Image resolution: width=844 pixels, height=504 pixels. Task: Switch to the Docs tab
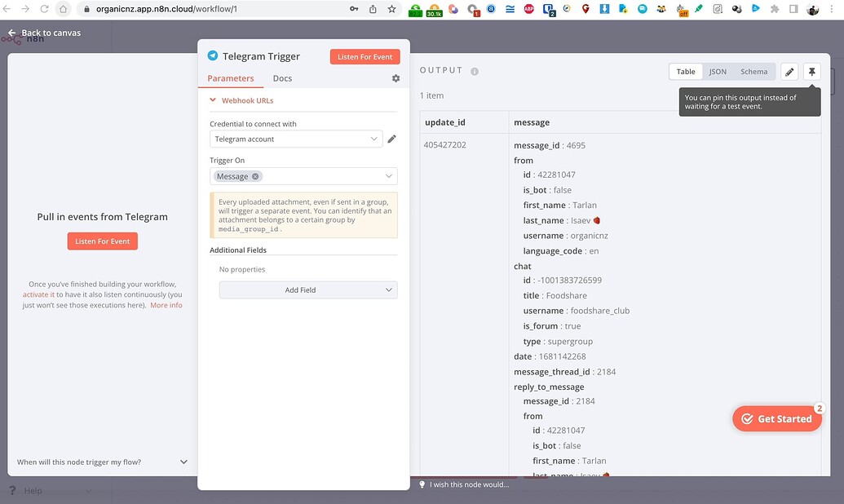282,77
